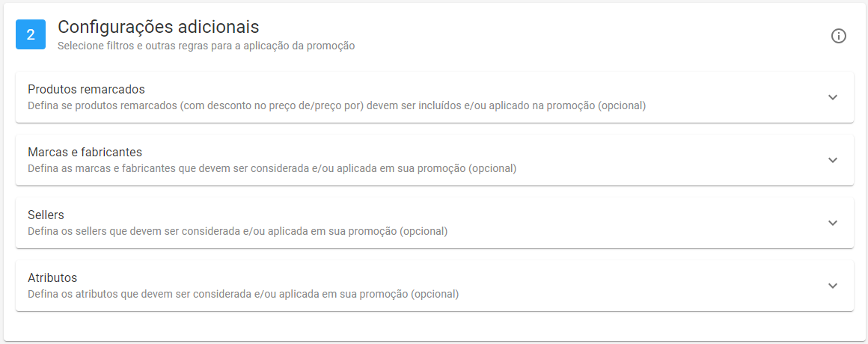868x344 pixels.
Task: Expand Produtos remarcados using its chevron arrow
Action: 833,97
